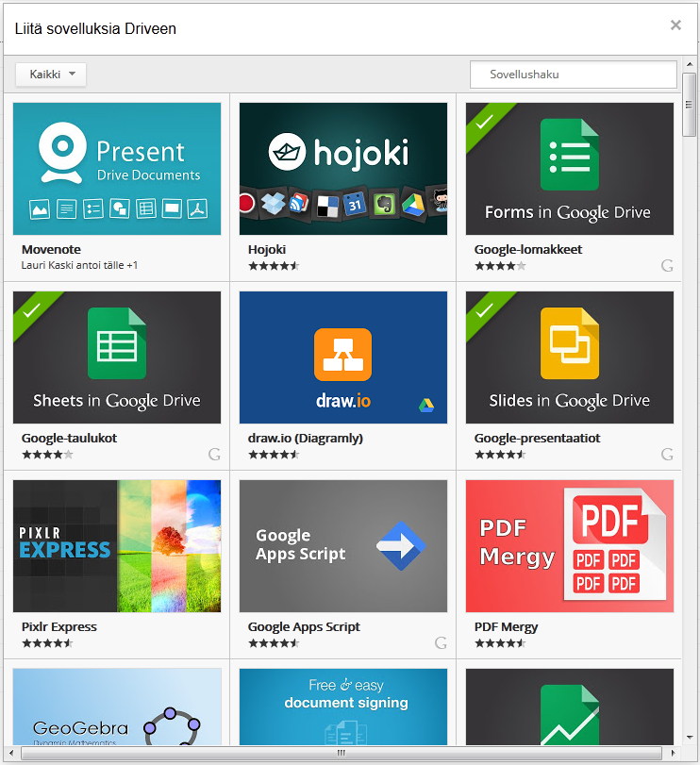The image size is (700, 765).
Task: Click the Hojoki star rating
Action: point(274,266)
